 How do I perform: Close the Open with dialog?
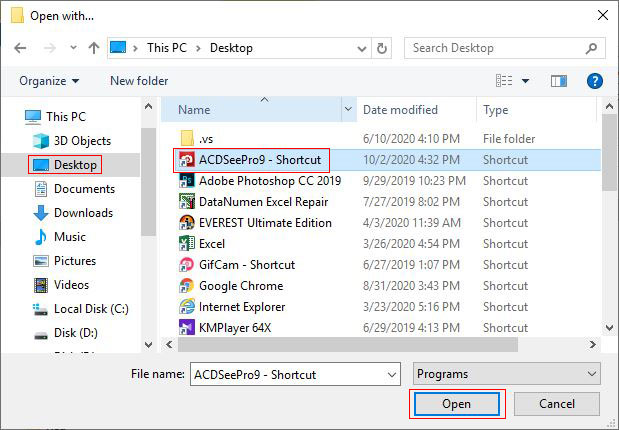(602, 15)
